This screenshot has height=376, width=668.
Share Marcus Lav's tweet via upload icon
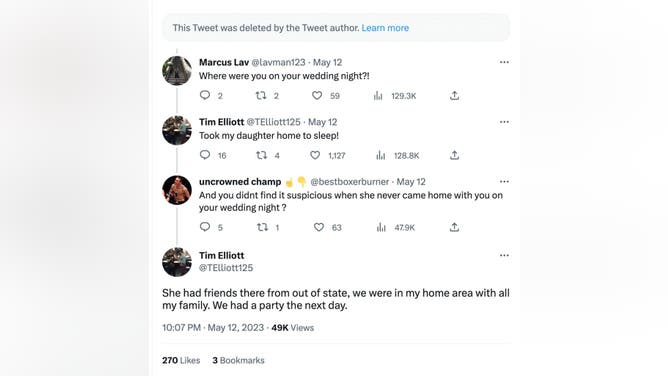pos(455,95)
